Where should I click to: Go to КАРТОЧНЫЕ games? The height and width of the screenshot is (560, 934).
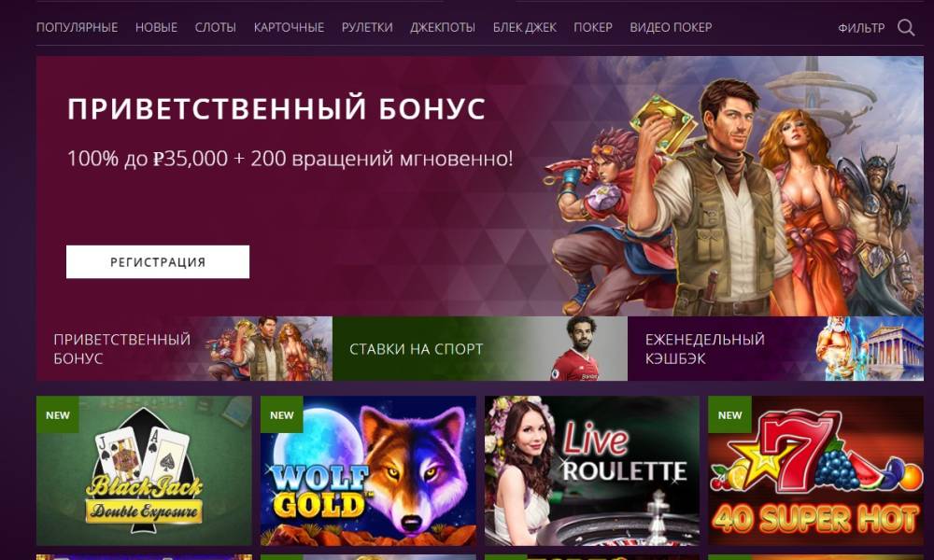click(x=289, y=27)
